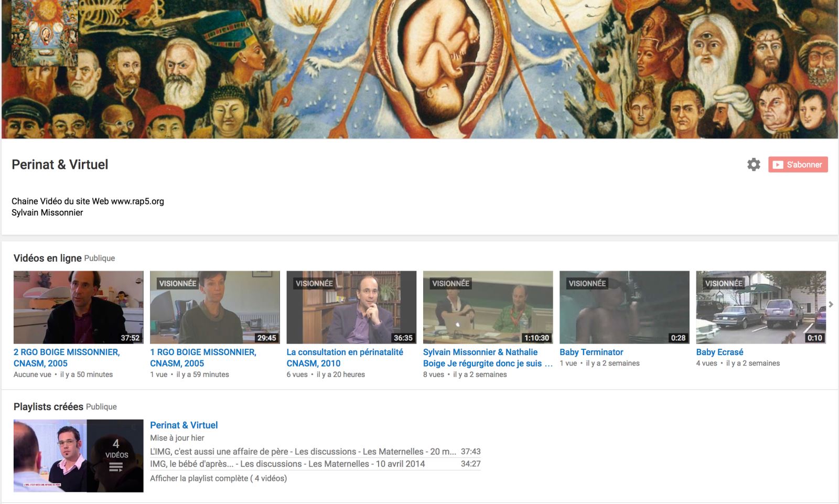The height and width of the screenshot is (504, 839).
Task: Open Baby Ecrasé title link
Action: point(719,352)
